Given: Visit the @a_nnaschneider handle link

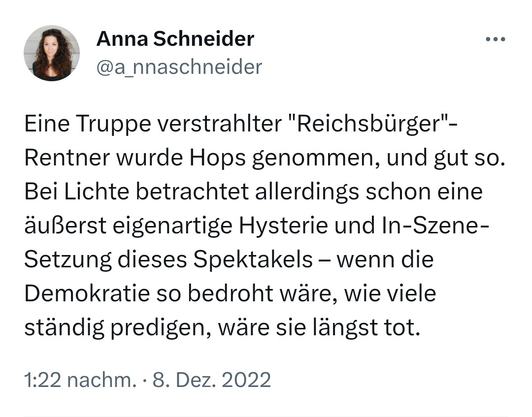Looking at the screenshot, I should [179, 67].
